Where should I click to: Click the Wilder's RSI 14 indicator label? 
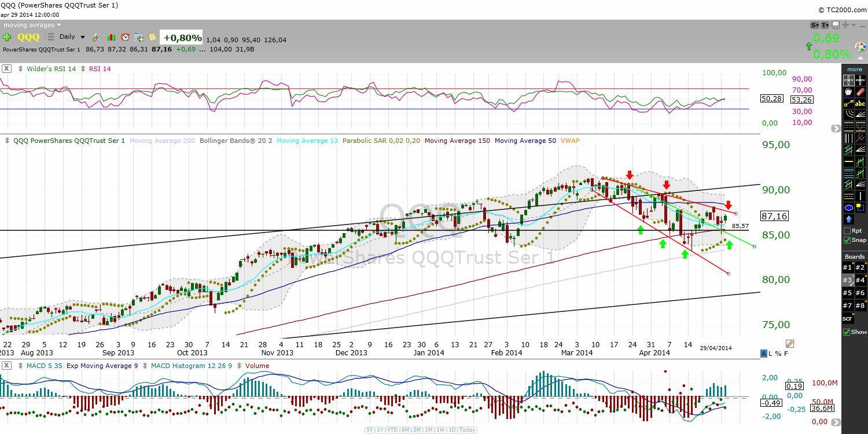52,69
